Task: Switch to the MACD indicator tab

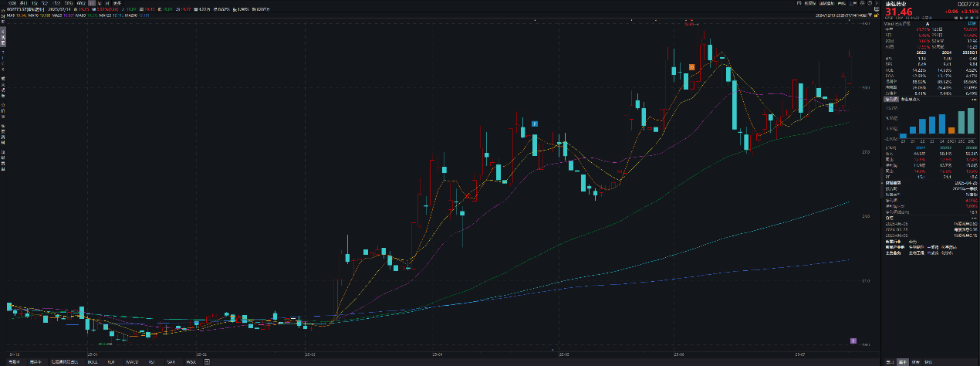Action: [132, 361]
